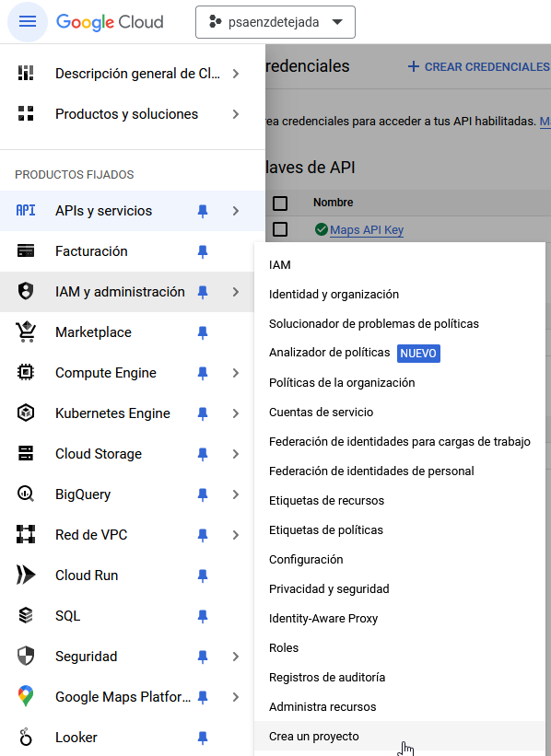The image size is (551, 756).
Task: Unpin Kubernetes Engine
Action: (203, 413)
